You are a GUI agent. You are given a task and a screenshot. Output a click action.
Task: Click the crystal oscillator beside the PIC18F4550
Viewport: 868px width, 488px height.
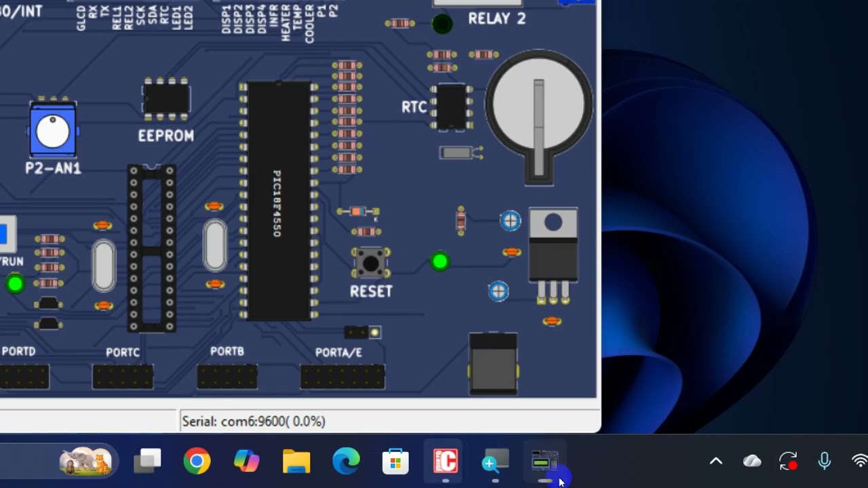(215, 245)
